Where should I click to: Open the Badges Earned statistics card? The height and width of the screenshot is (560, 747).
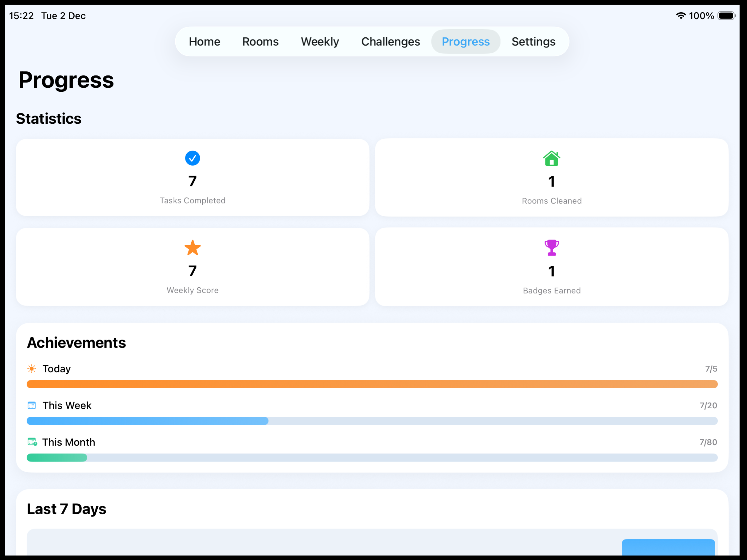552,267
